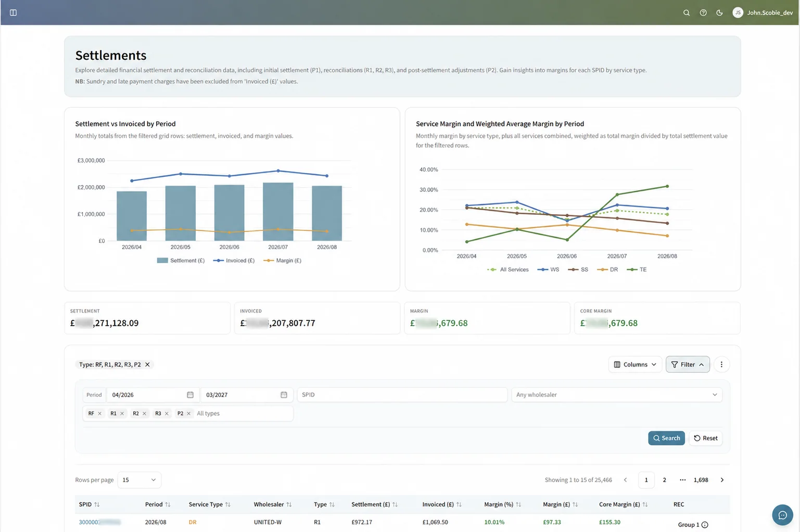This screenshot has width=800, height=532.
Task: Remove the Type filter chip
Action: click(147, 365)
